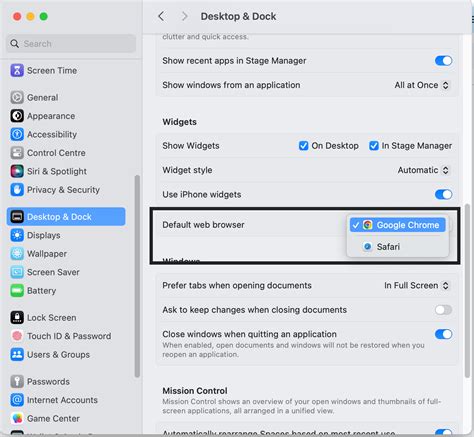Image resolution: width=474 pixels, height=437 pixels.
Task: Go to Siri & Spotlight settings
Action: click(66, 171)
